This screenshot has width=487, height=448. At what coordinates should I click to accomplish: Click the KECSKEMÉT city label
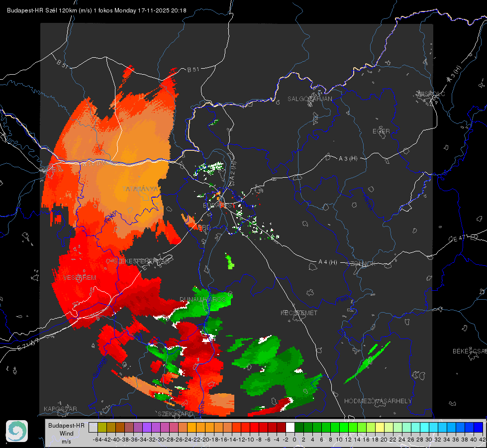coord(299,313)
